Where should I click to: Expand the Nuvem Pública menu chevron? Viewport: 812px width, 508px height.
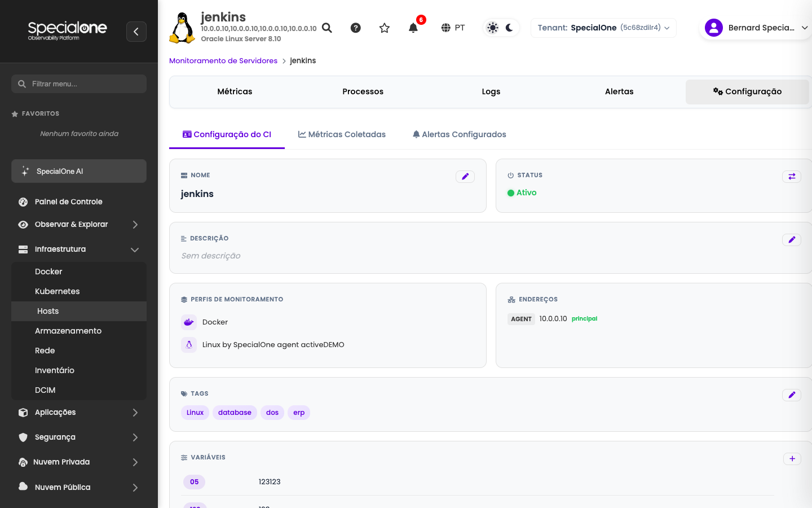pyautogui.click(x=135, y=488)
